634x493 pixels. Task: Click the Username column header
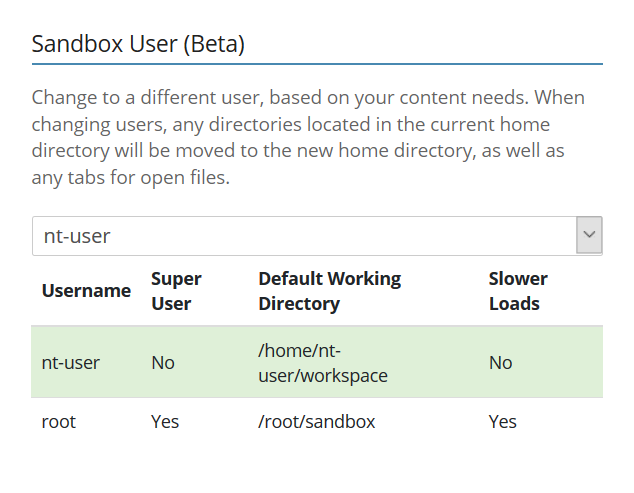pos(86,291)
